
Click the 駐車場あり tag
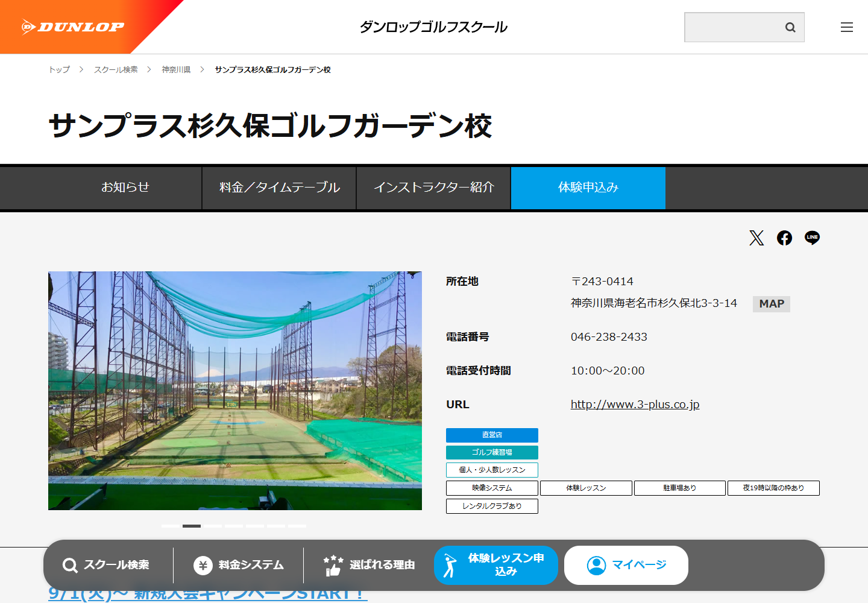(x=680, y=488)
